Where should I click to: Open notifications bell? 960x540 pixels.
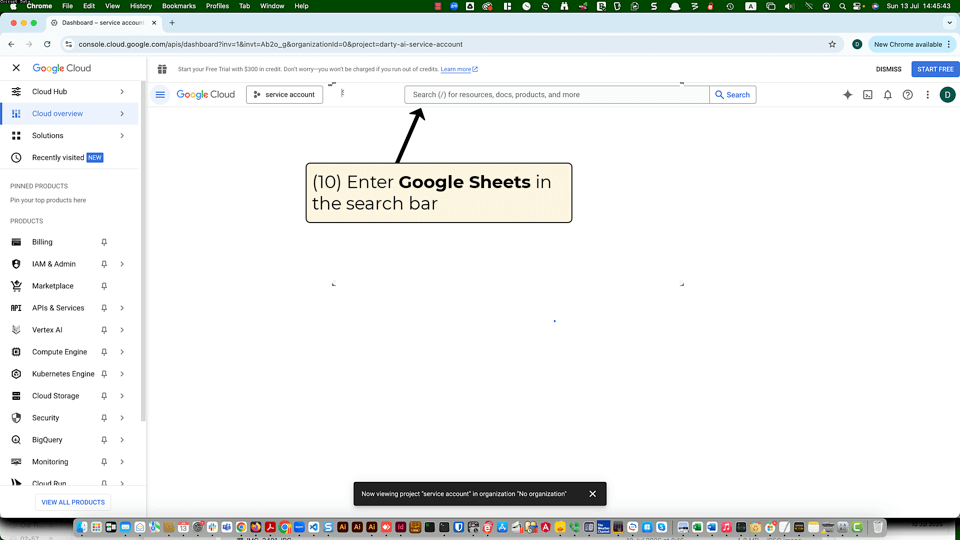[x=888, y=95]
